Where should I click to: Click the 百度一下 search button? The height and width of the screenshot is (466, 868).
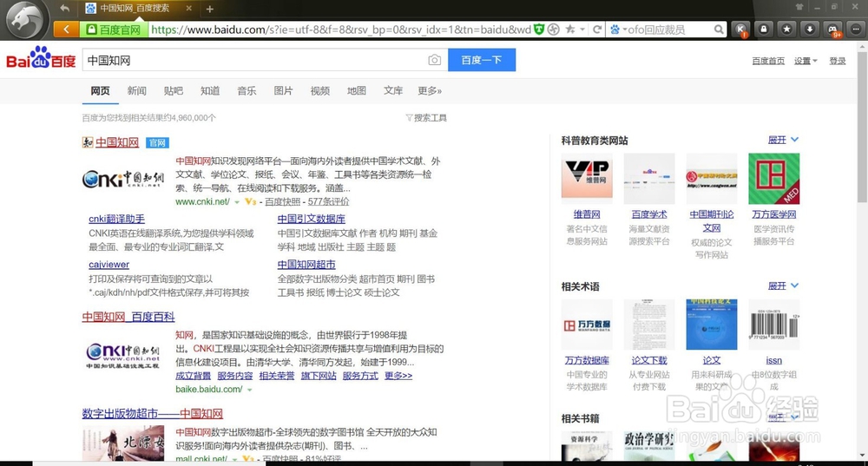(482, 60)
